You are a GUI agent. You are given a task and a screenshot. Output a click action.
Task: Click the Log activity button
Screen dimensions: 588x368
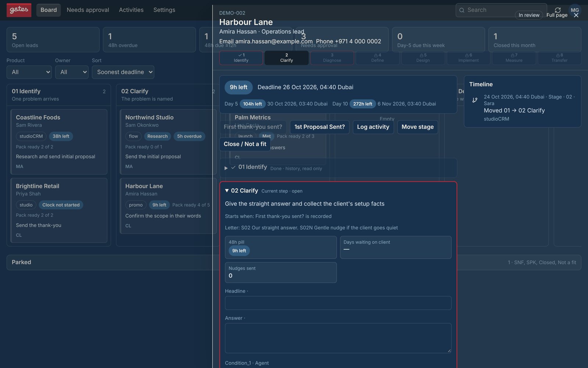click(x=373, y=127)
